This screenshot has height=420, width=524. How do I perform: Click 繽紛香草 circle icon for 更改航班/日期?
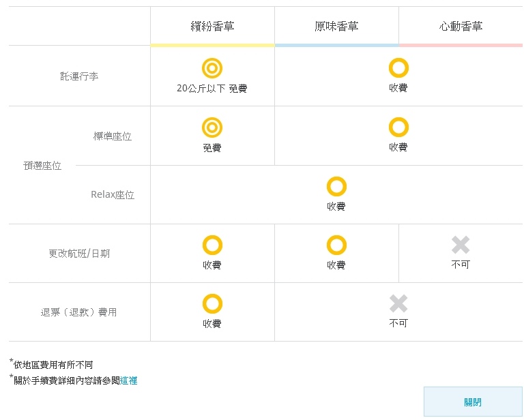[212, 245]
